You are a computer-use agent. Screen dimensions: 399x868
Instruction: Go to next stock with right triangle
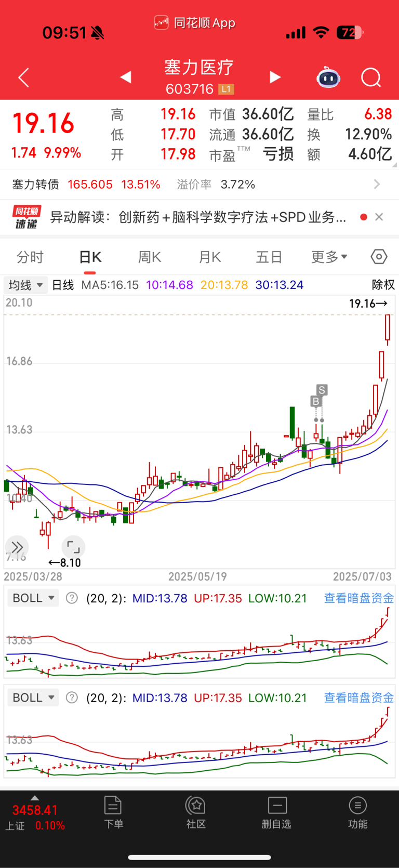(x=275, y=77)
